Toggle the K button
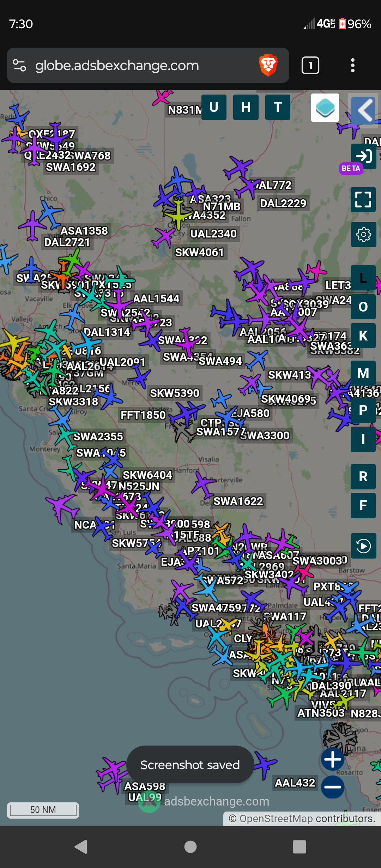The height and width of the screenshot is (868, 381). (x=363, y=336)
